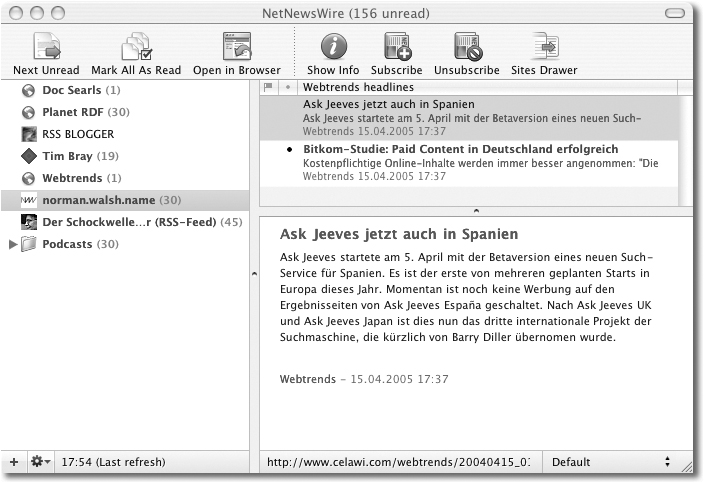Click the globe icon beside Webtrends feed
Screen dimensions: 704x483
[28, 178]
